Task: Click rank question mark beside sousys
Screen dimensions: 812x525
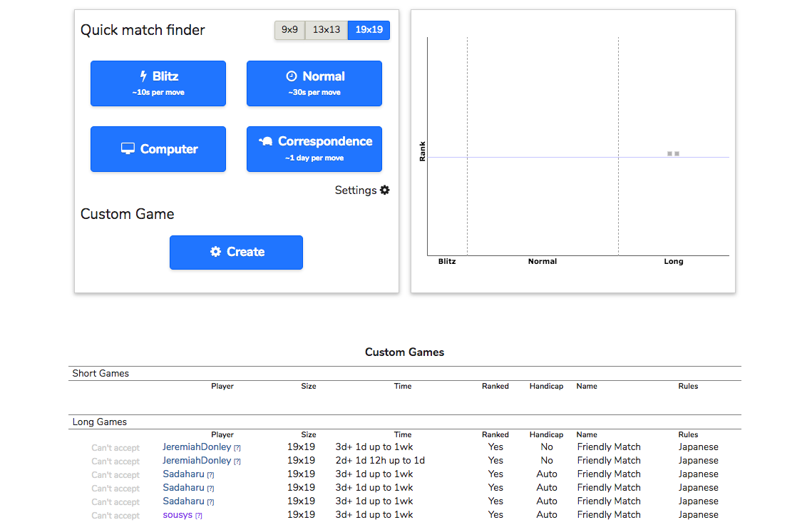Action: tap(199, 516)
